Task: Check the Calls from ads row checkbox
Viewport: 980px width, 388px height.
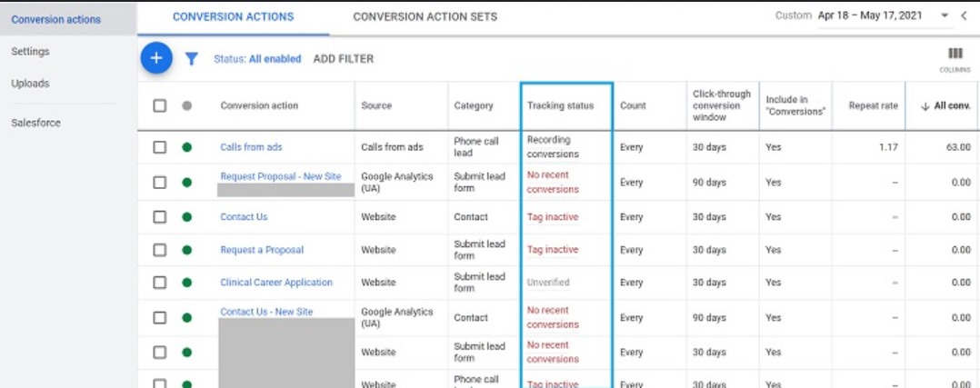Action: pyautogui.click(x=160, y=147)
